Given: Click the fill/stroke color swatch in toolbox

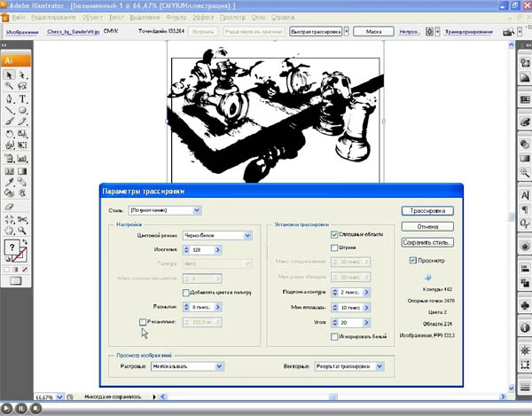Looking at the screenshot, I should (13, 248).
